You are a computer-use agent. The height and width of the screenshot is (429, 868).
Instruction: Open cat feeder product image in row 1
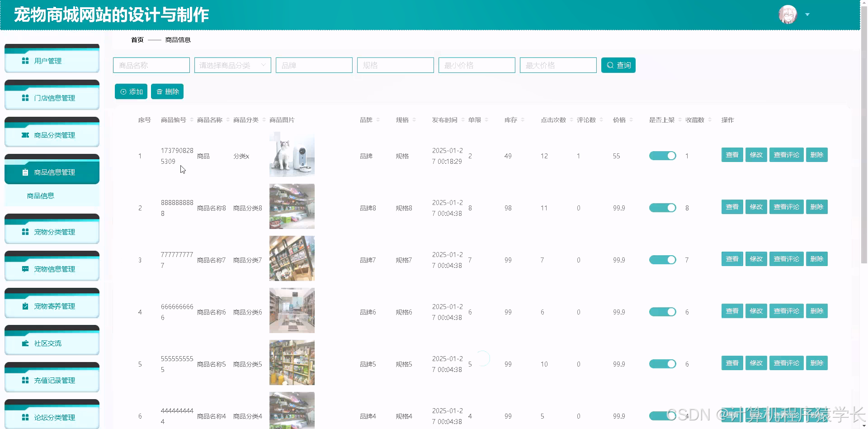coord(292,154)
